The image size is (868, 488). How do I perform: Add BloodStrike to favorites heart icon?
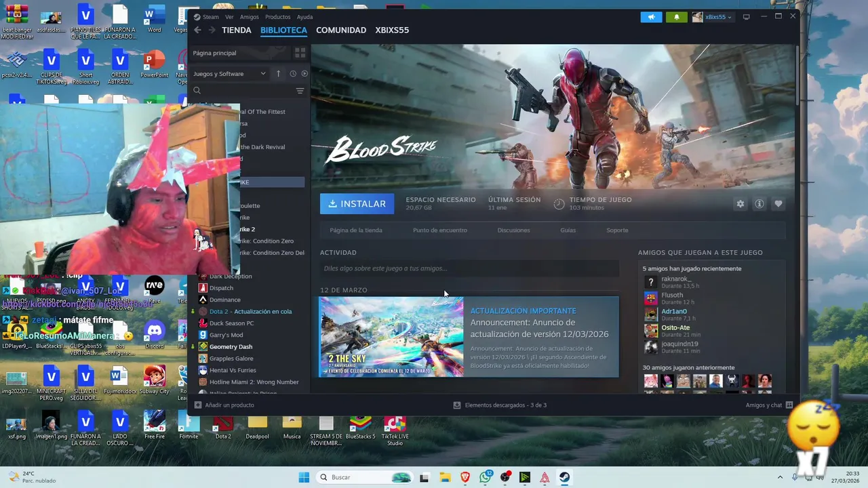[778, 204]
